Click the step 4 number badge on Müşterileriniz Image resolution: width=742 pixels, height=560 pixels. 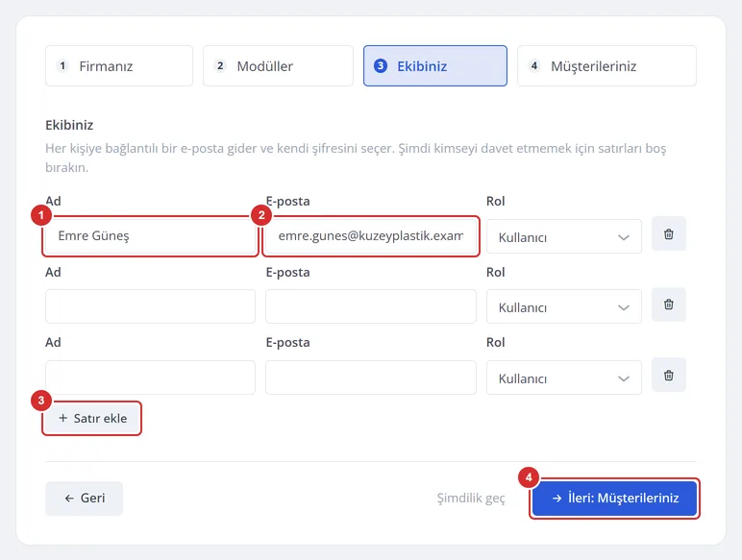click(x=533, y=65)
